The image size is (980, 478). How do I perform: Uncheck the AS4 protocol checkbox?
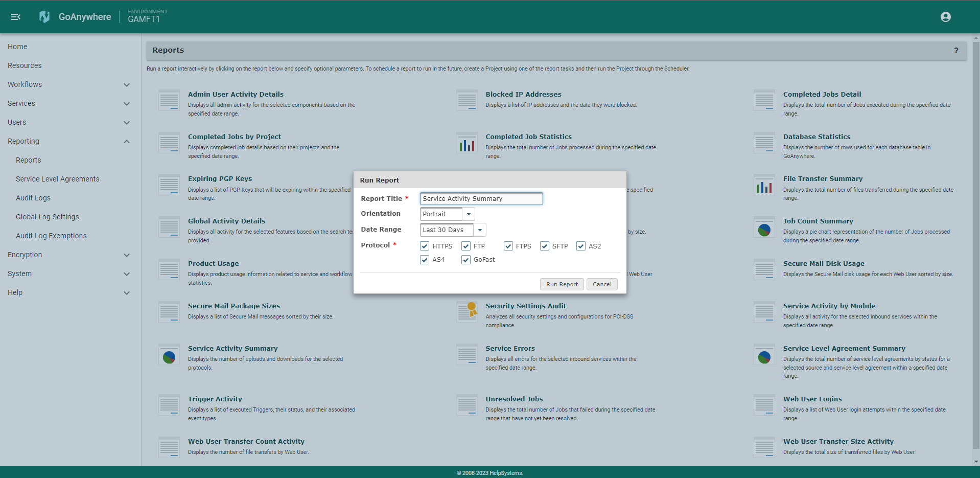[425, 260]
